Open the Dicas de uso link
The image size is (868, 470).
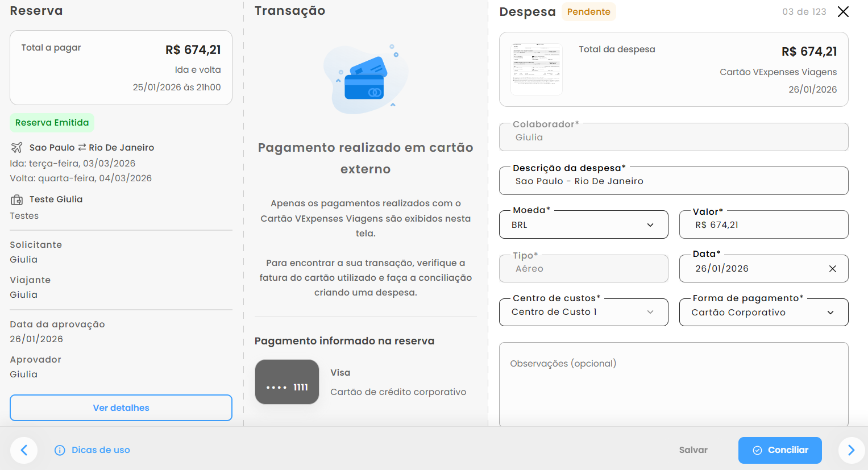(101, 450)
